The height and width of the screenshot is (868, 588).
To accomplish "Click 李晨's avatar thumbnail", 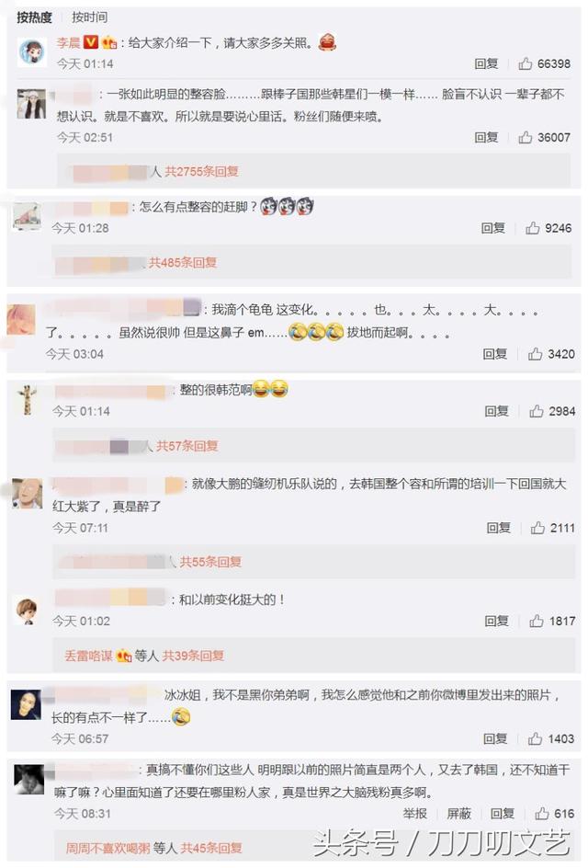I will (x=31, y=52).
